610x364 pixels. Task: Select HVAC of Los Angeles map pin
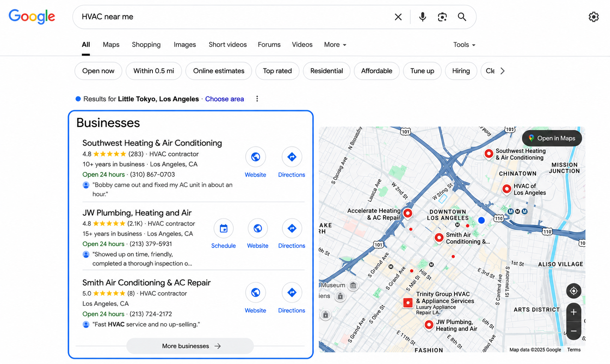pyautogui.click(x=507, y=189)
